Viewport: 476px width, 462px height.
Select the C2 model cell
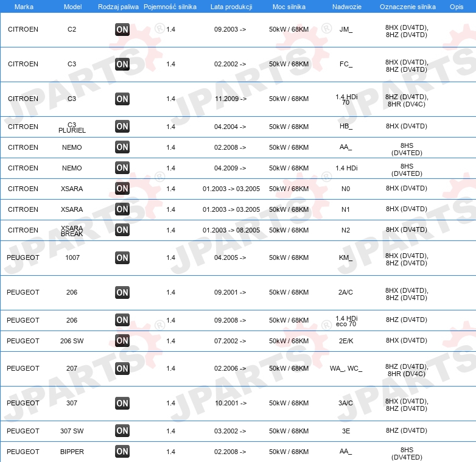coord(72,29)
